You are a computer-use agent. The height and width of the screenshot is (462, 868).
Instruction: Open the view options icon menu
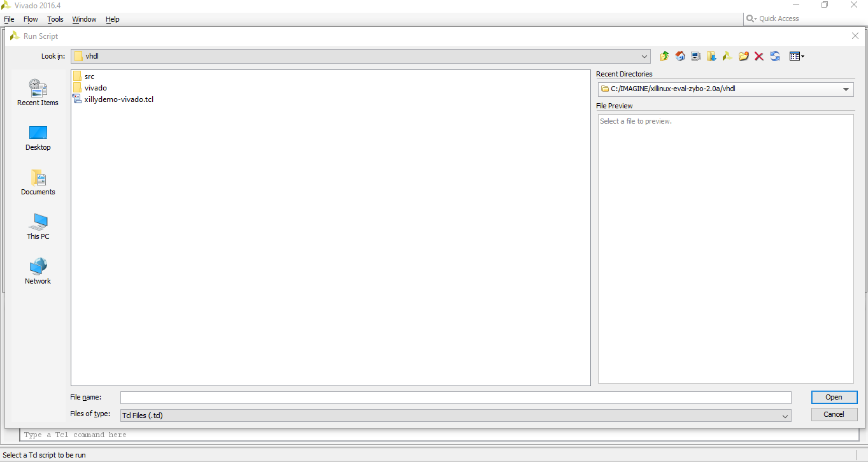pyautogui.click(x=796, y=56)
